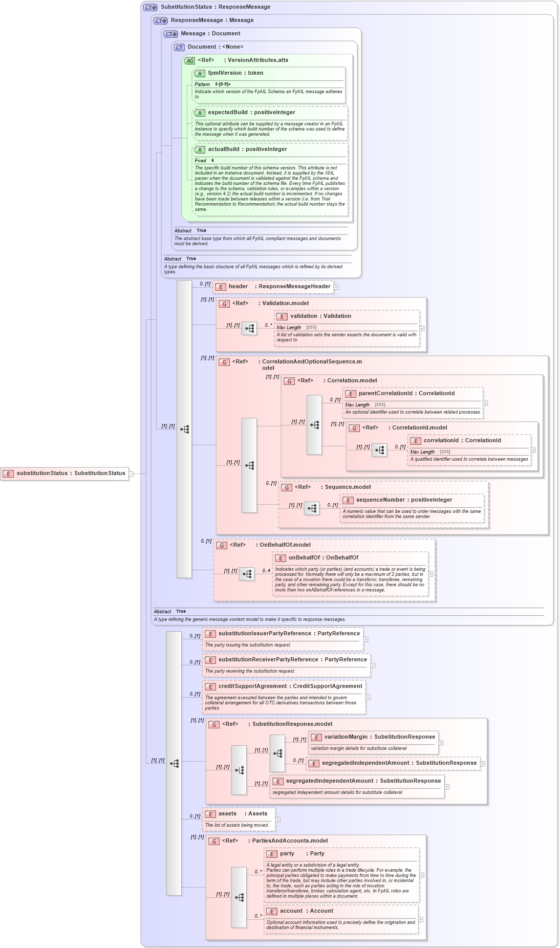Click the CT icon of ResponseMessage type
The height and width of the screenshot is (948, 560).
tap(161, 20)
